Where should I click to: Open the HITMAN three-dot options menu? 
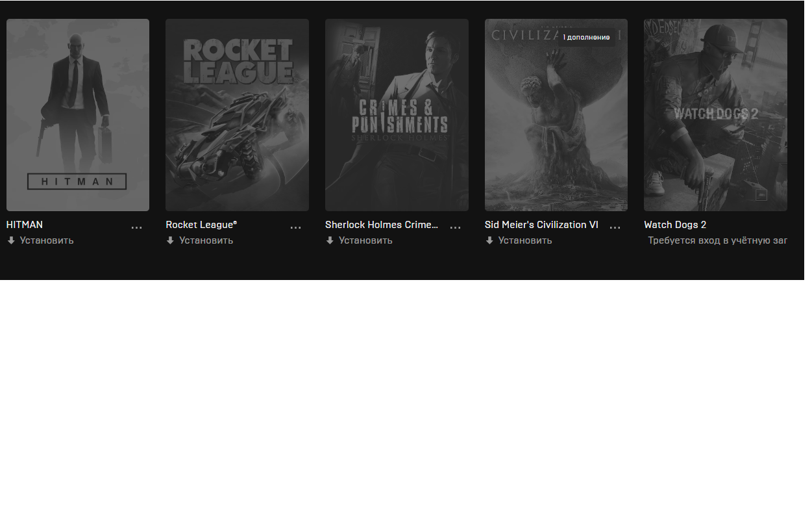[x=136, y=227]
